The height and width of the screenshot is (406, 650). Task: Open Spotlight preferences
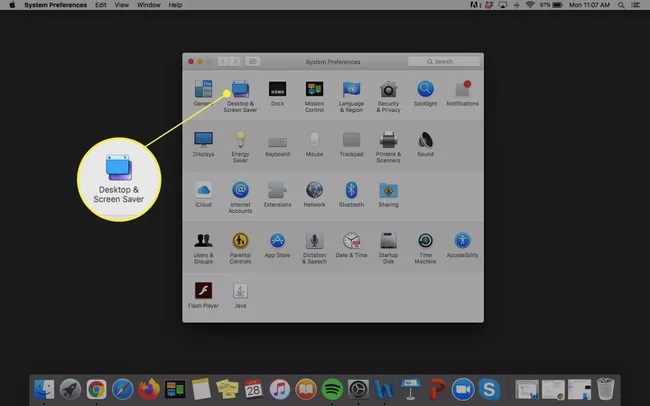coord(425,93)
